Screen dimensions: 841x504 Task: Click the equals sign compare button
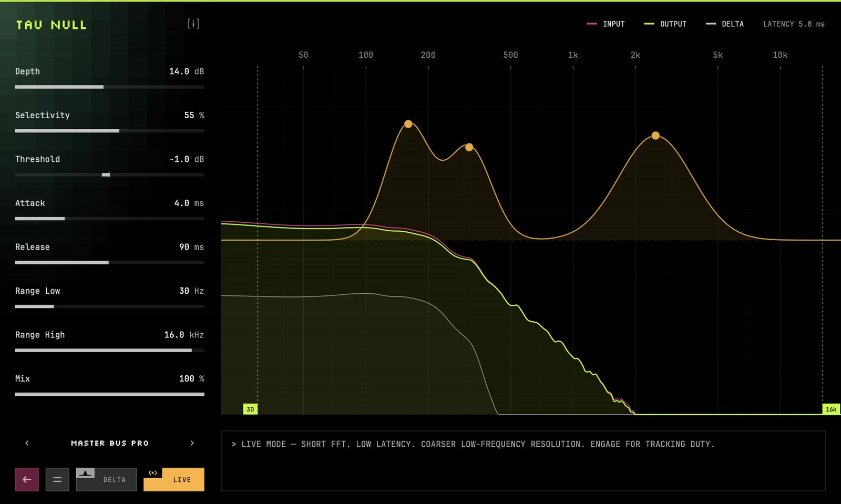coord(57,479)
